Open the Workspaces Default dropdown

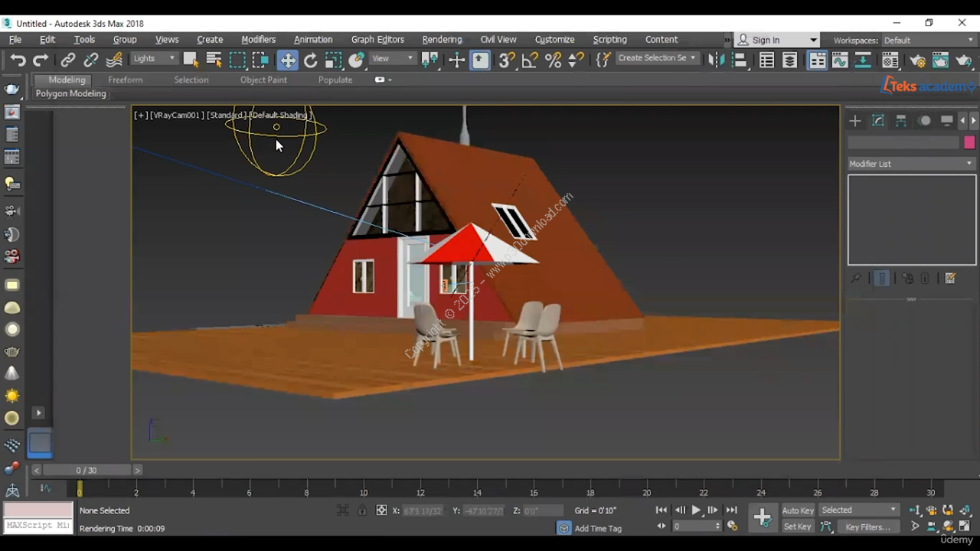tap(928, 40)
